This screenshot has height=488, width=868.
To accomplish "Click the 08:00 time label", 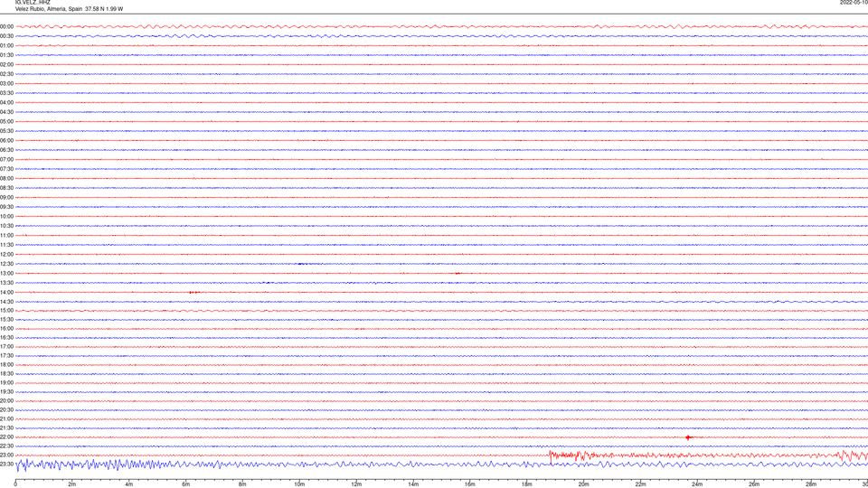I will 6,179.
